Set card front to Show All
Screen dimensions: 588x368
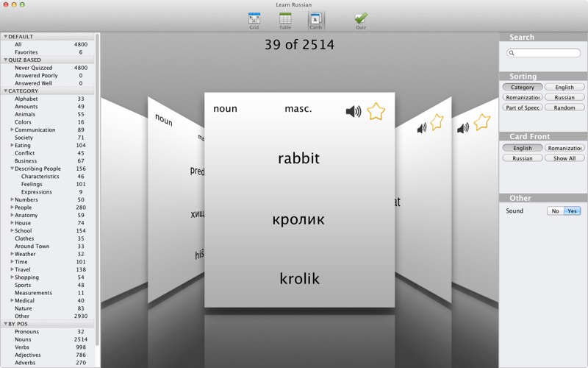point(564,158)
